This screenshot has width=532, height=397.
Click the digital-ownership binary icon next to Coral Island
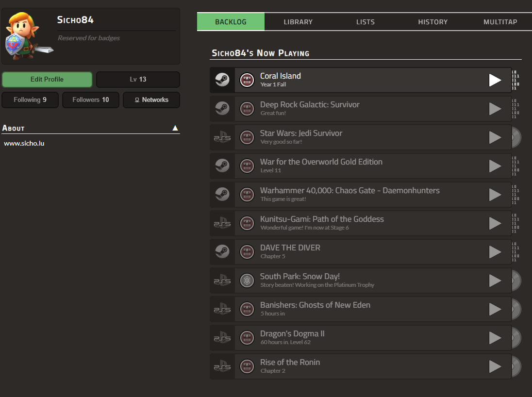515,80
